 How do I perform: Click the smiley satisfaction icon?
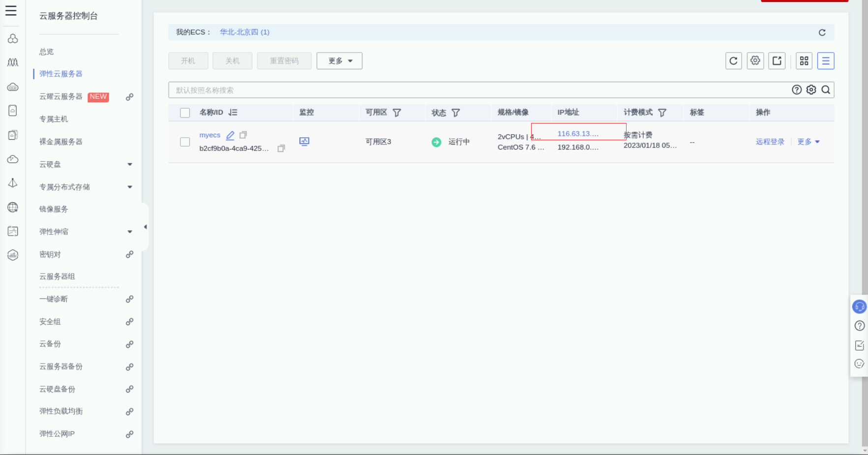860,364
